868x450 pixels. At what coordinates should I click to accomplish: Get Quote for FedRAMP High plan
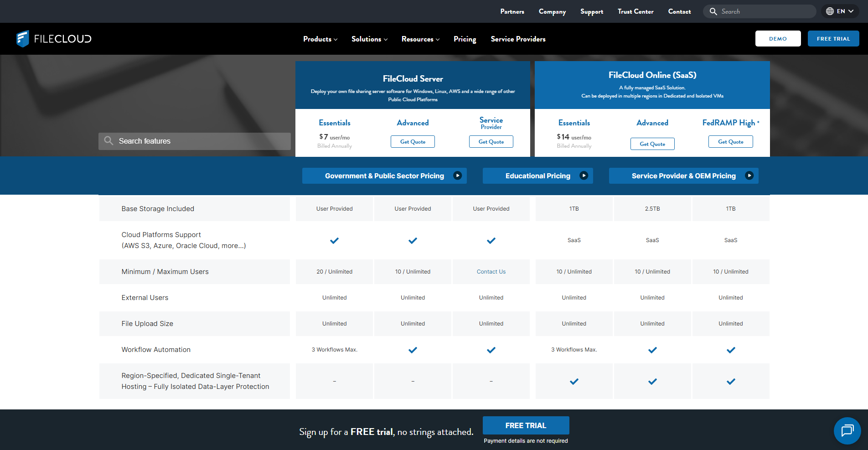[730, 141]
